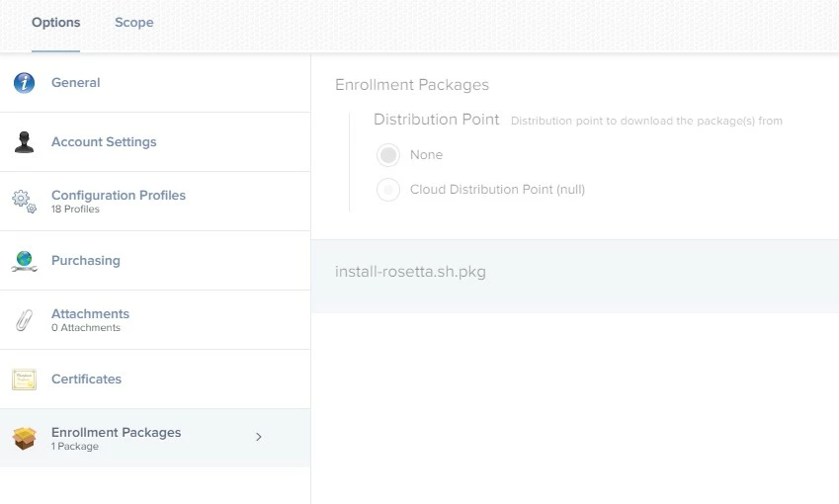The image size is (839, 504).
Task: Switch to the Options tab
Action: [x=55, y=23]
